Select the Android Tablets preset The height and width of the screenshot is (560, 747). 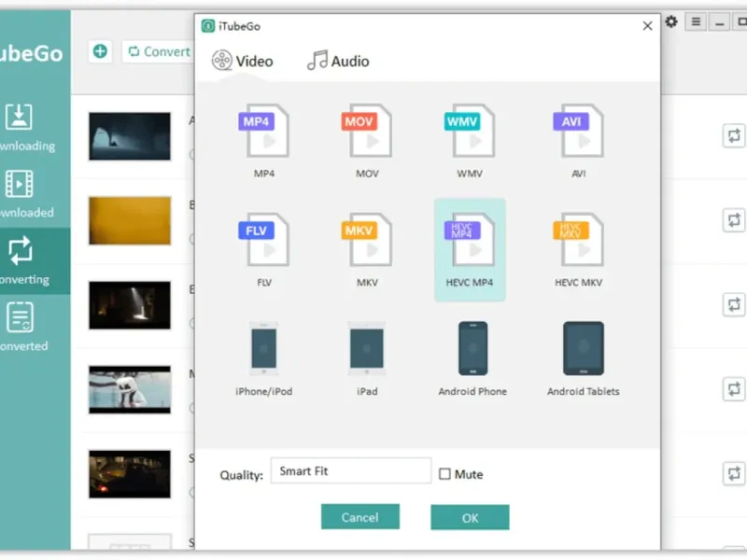pyautogui.click(x=583, y=348)
